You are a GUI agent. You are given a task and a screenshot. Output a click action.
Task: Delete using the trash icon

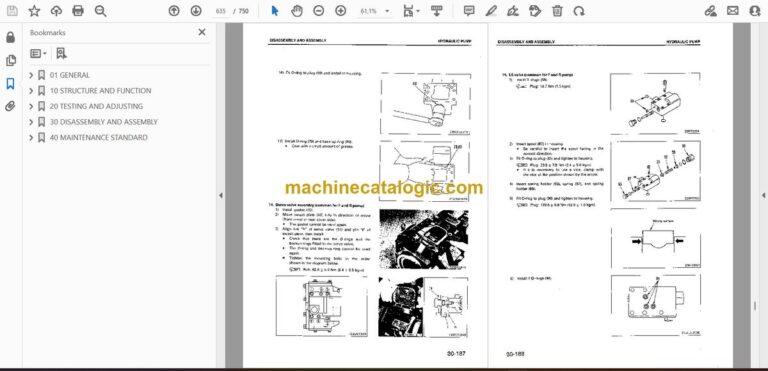tap(557, 11)
